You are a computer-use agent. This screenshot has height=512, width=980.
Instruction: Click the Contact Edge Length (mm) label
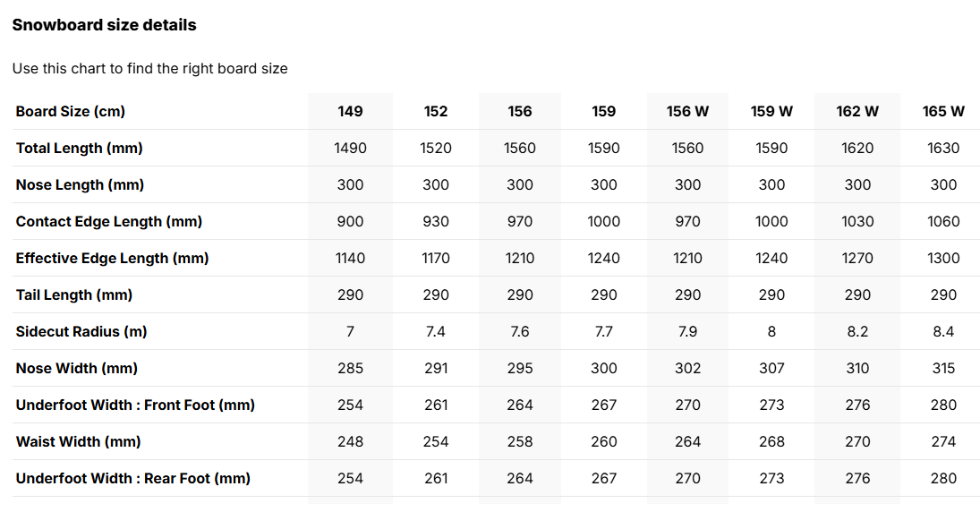point(109,221)
